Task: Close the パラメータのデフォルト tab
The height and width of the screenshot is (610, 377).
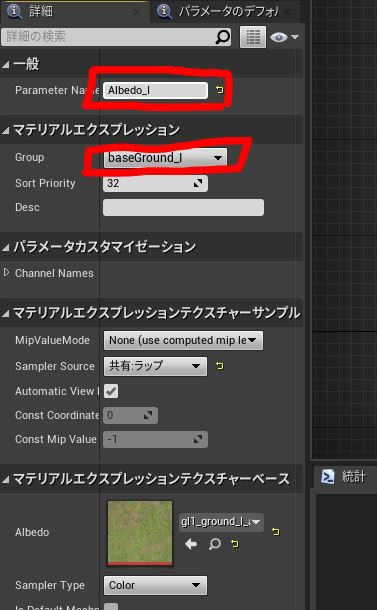Action: pos(287,12)
